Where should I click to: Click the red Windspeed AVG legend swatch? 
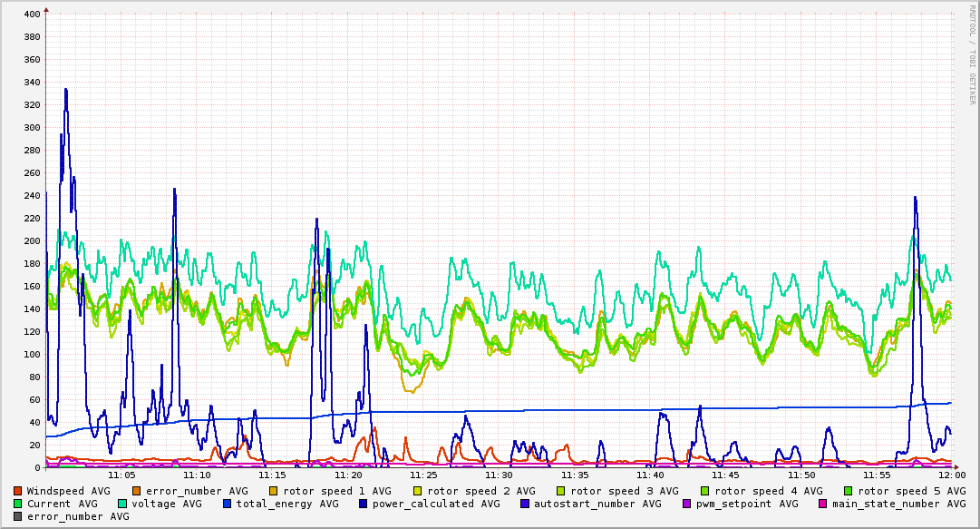17,492
